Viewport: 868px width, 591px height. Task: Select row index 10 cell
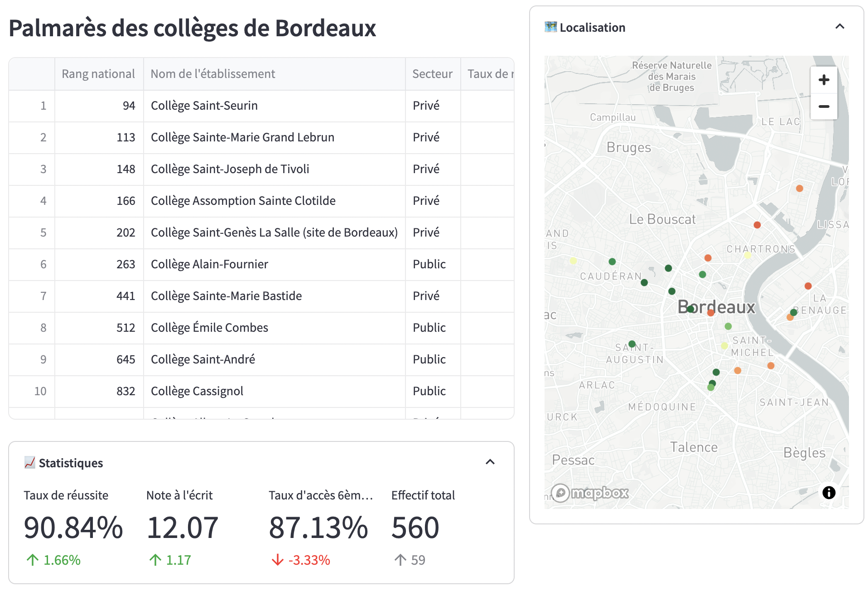point(32,391)
